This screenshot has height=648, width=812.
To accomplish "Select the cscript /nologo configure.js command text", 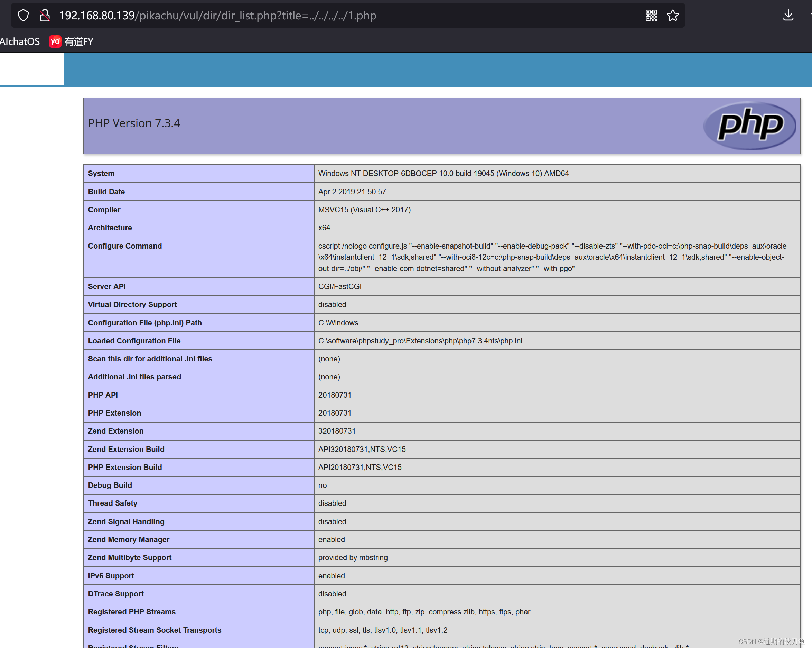I will pyautogui.click(x=552, y=257).
